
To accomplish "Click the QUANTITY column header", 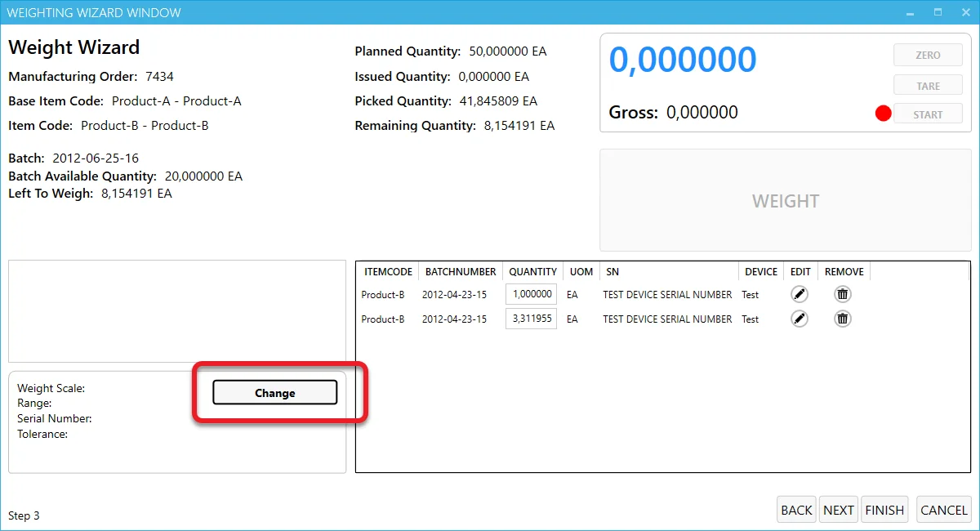I will (532, 271).
